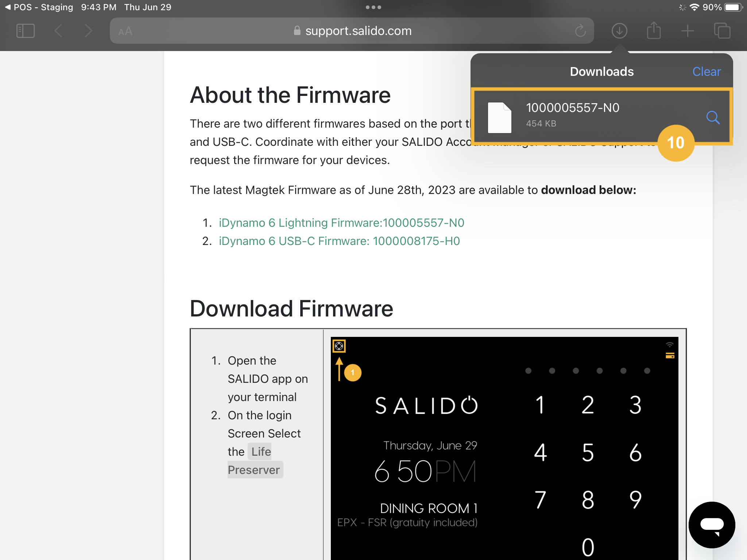This screenshot has height=560, width=747.
Task: Tap the three dots multitasking control
Action: (373, 7)
